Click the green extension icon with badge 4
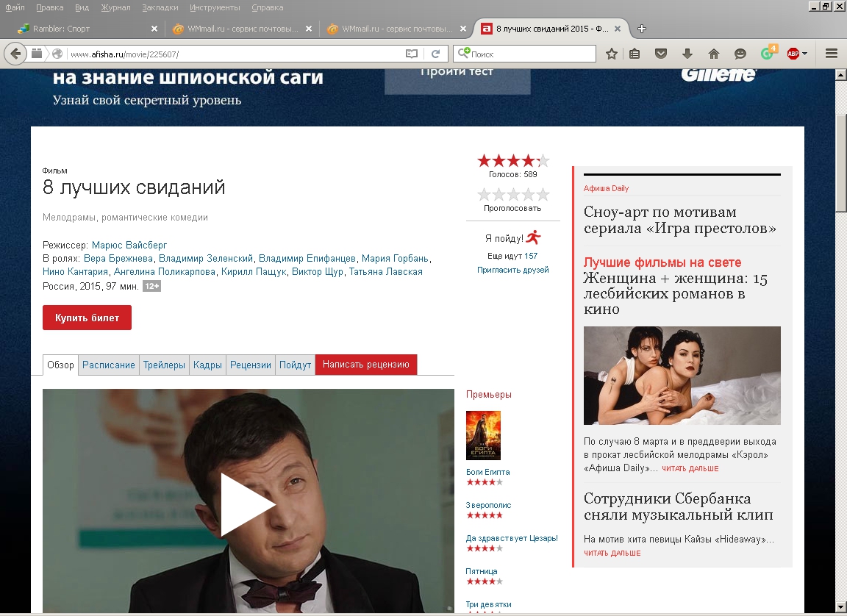 768,52
